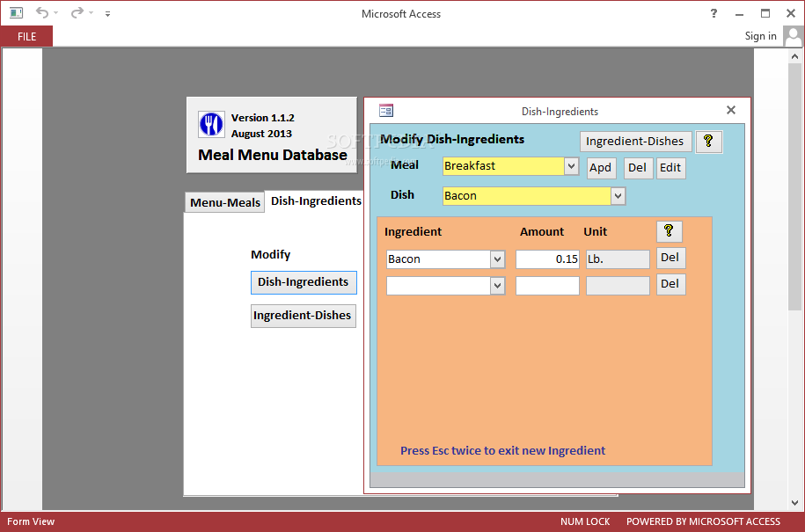The width and height of the screenshot is (805, 532).
Task: Expand the Dish dropdown arrow
Action: click(x=618, y=196)
